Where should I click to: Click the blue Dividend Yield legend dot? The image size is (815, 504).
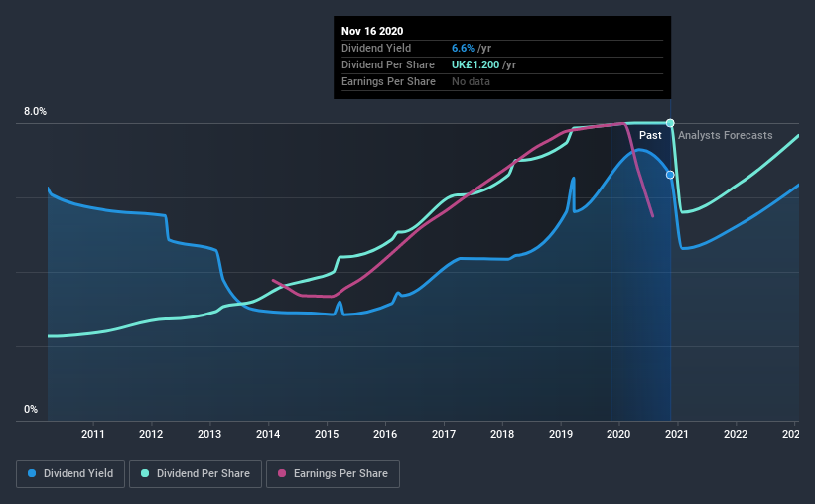32,473
